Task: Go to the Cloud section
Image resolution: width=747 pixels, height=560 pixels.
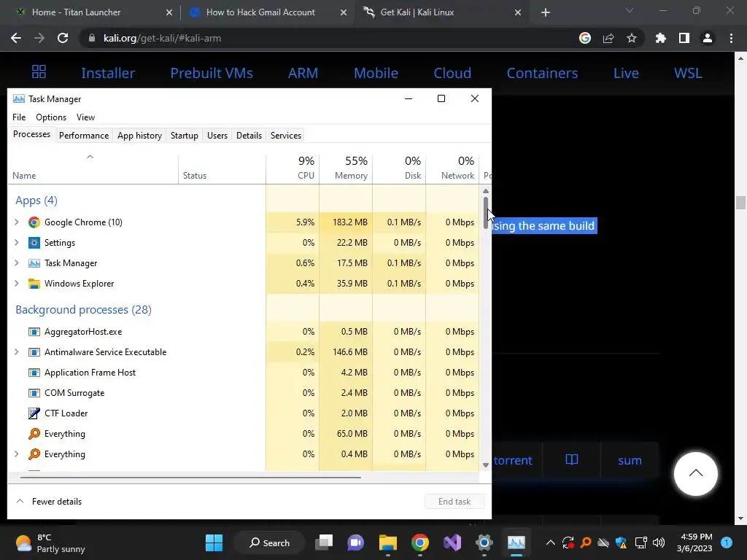Action: 452,73
